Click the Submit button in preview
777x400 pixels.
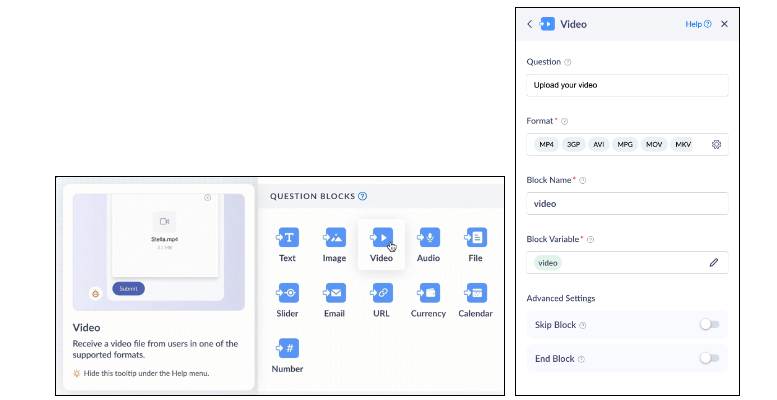pos(128,289)
